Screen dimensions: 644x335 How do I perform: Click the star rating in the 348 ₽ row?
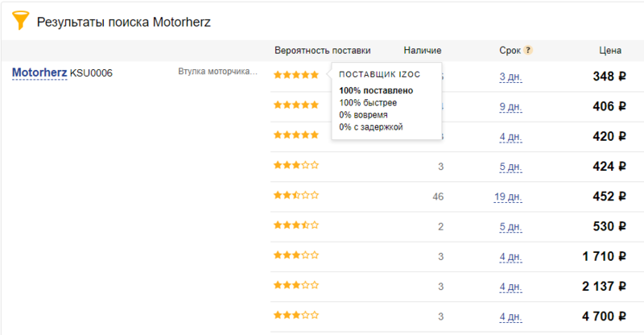(x=296, y=75)
